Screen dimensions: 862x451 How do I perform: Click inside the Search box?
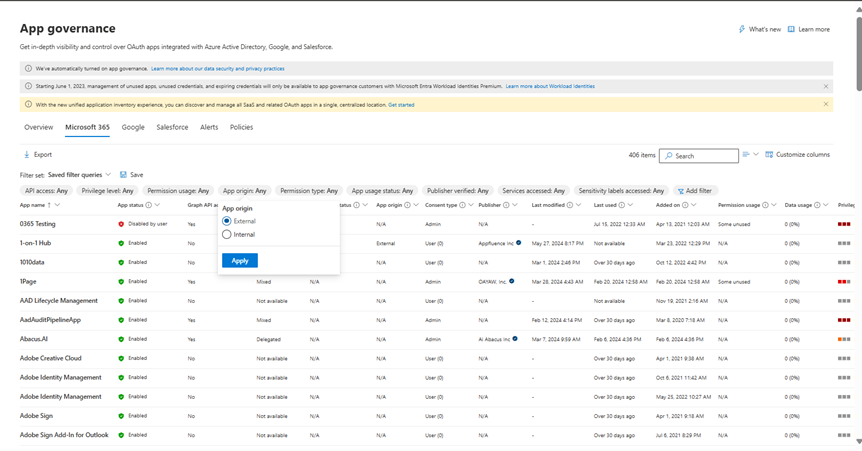[x=699, y=156]
